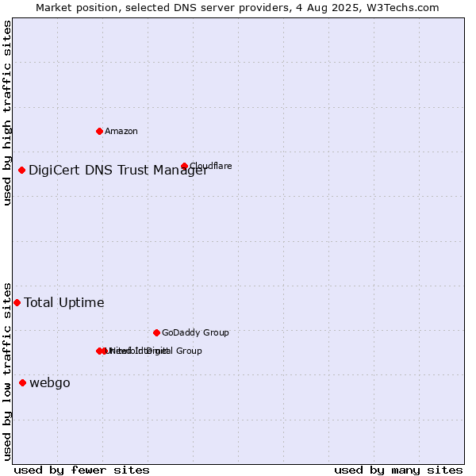This screenshot has height=476, width=476.
Task: Select the 'Total Uptime' label
Action: (64, 303)
